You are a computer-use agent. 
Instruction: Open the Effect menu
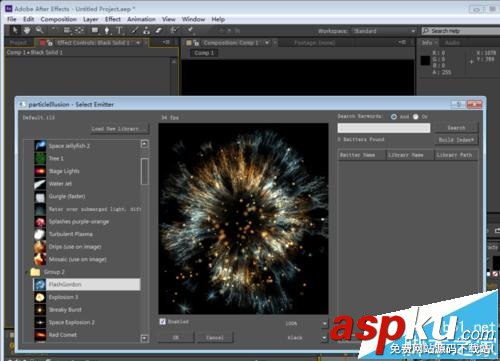click(x=113, y=19)
